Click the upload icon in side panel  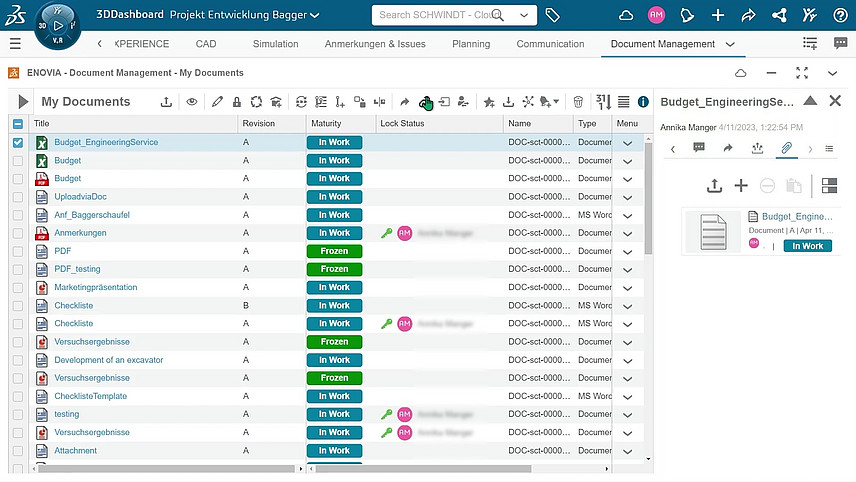pos(714,186)
